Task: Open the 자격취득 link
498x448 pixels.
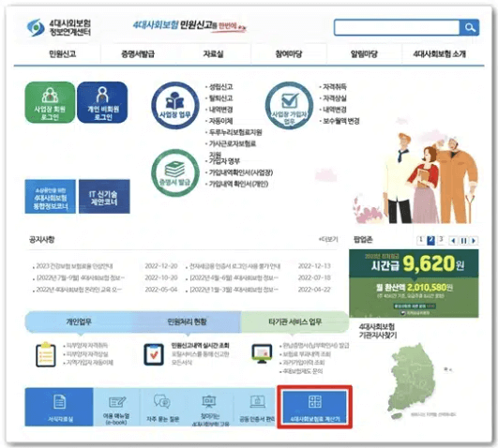Action: pyautogui.click(x=335, y=86)
